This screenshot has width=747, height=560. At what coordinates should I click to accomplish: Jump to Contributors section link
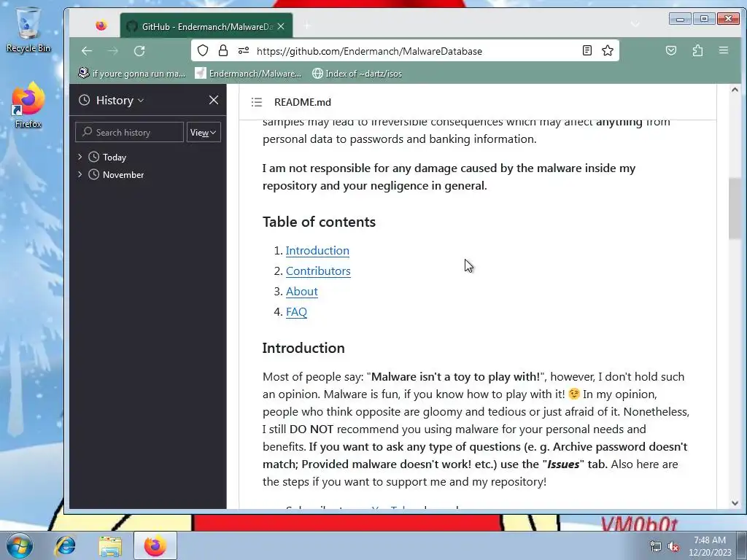click(318, 271)
